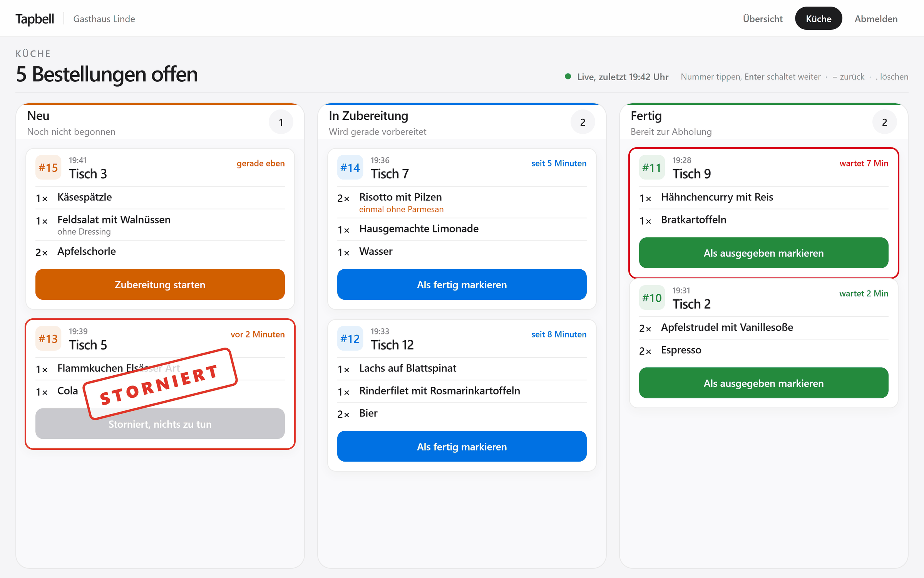This screenshot has width=924, height=578.
Task: Open the Übersicht navigation item
Action: click(763, 18)
